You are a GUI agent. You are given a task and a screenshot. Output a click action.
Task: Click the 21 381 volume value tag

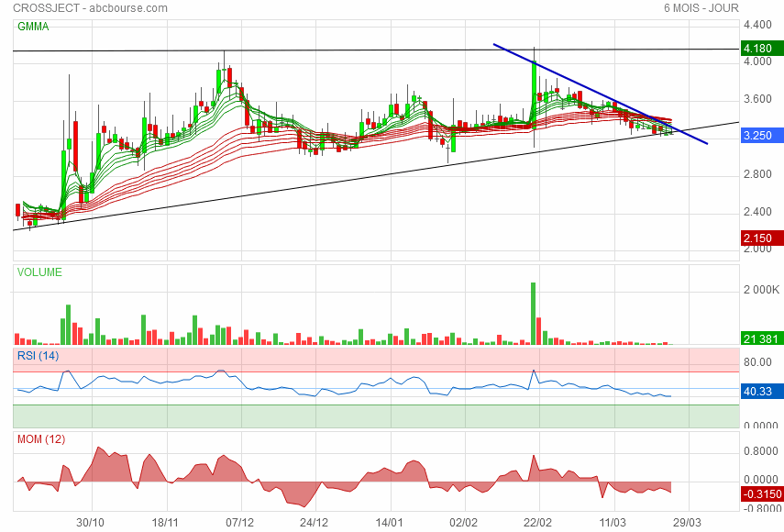tap(762, 338)
